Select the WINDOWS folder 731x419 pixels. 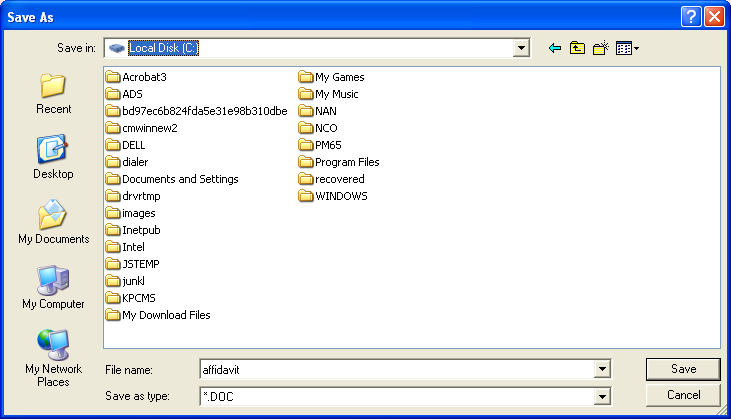(340, 196)
